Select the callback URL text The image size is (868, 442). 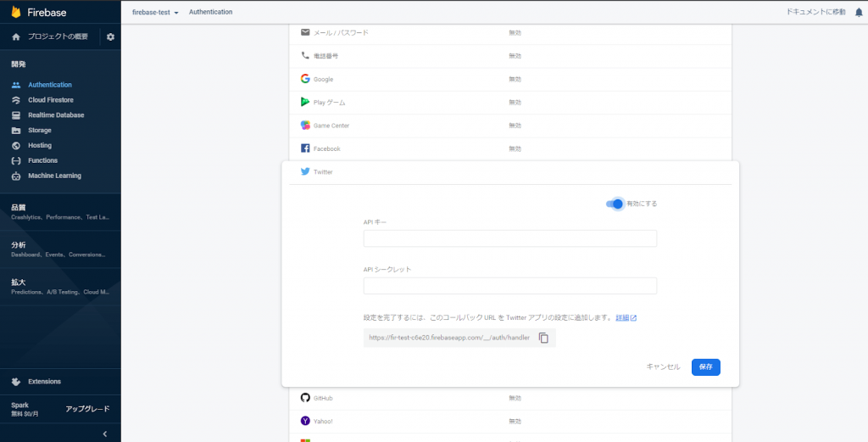[449, 338]
